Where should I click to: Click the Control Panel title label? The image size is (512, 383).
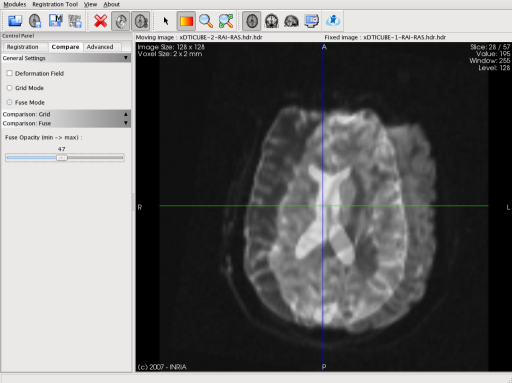pos(18,36)
